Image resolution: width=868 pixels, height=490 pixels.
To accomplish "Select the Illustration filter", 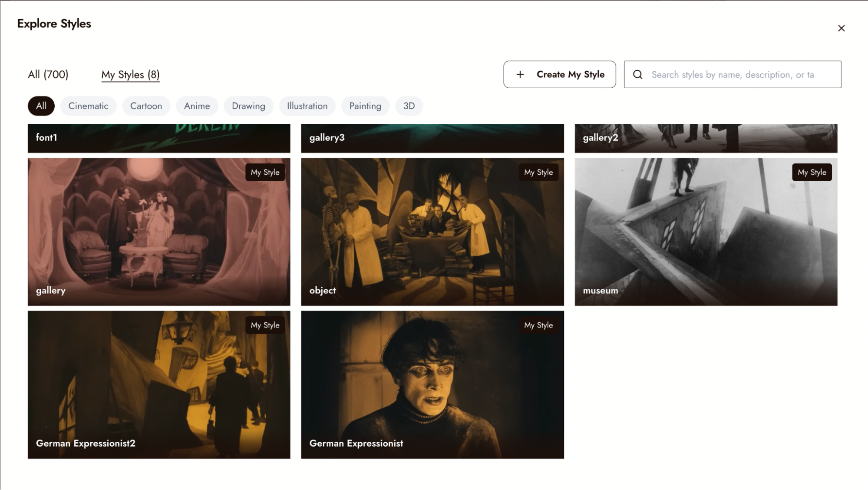I will (x=307, y=106).
